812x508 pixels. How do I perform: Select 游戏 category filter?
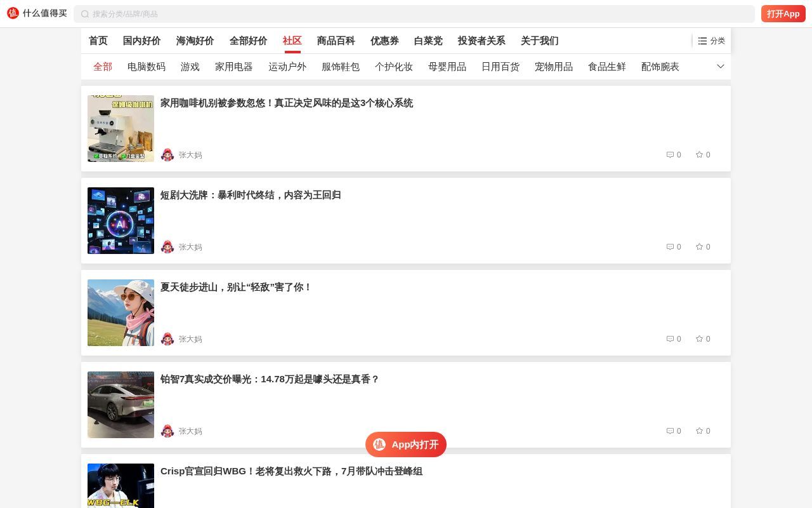190,67
